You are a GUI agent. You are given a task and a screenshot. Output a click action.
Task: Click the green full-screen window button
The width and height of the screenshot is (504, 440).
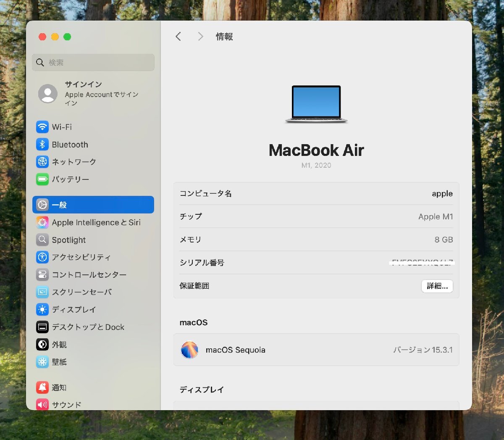(x=67, y=37)
